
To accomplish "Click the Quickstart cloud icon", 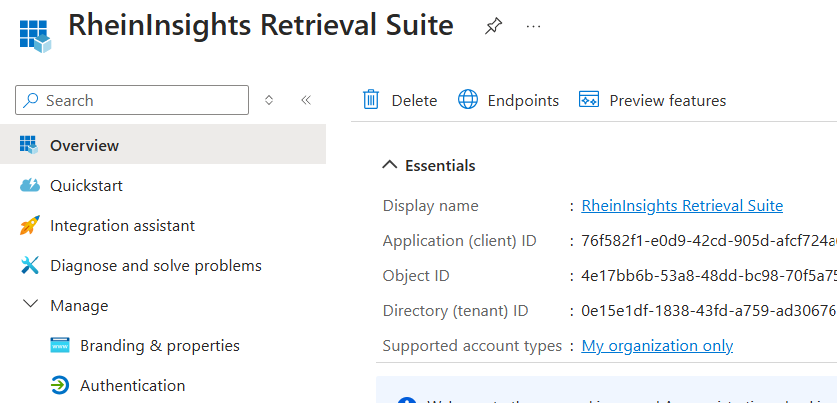I will [29, 185].
